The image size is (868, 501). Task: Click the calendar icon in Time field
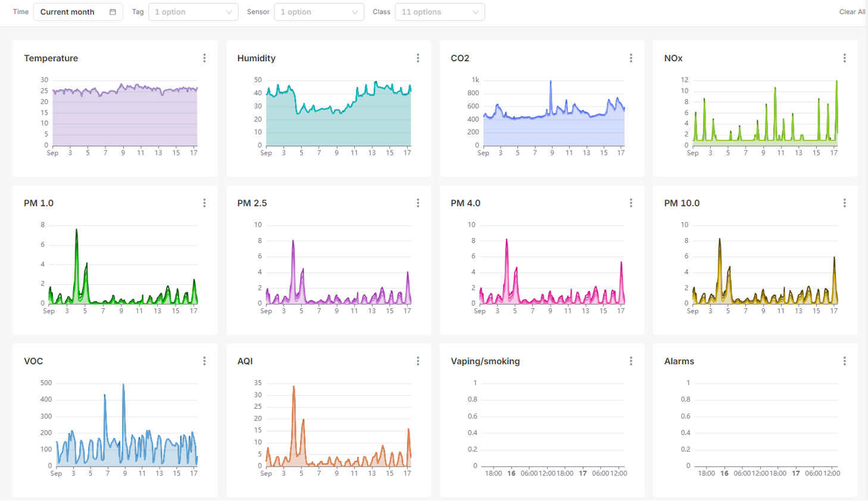click(113, 12)
